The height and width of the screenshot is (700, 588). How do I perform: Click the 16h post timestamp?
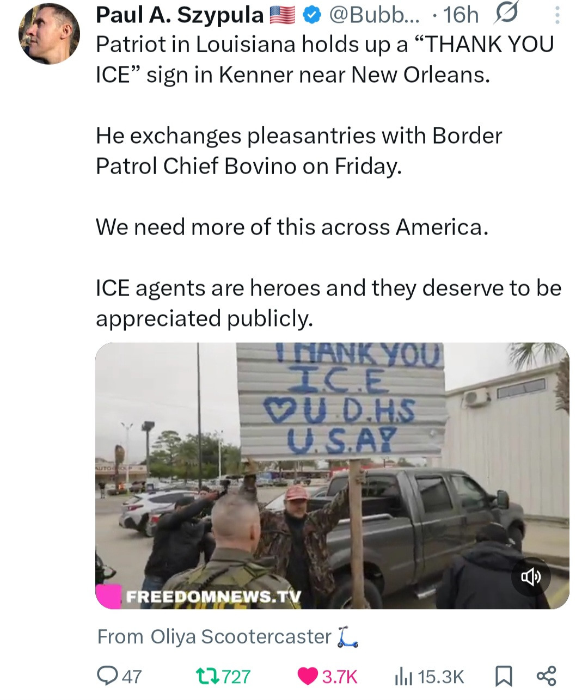click(x=461, y=15)
